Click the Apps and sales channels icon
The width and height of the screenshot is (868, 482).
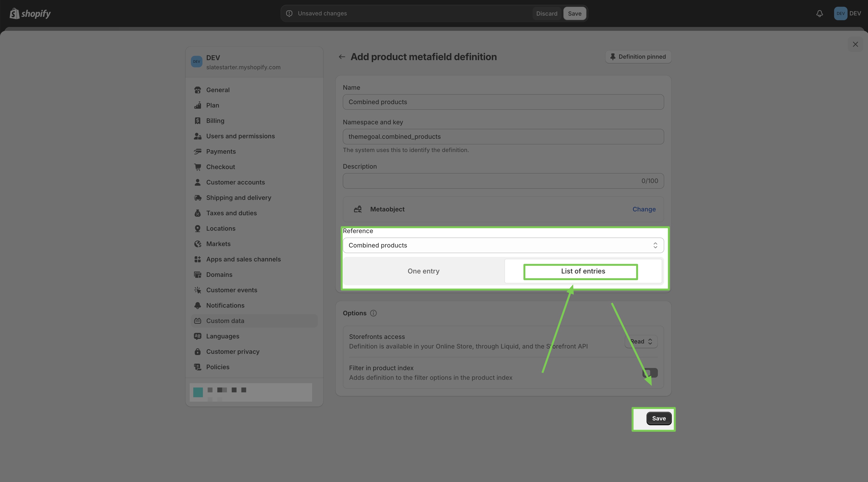coord(198,259)
